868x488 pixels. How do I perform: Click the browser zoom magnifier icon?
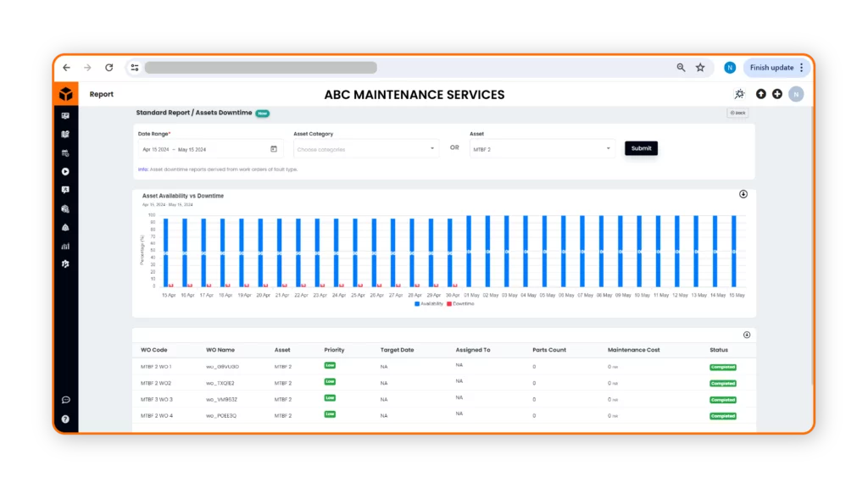click(681, 68)
